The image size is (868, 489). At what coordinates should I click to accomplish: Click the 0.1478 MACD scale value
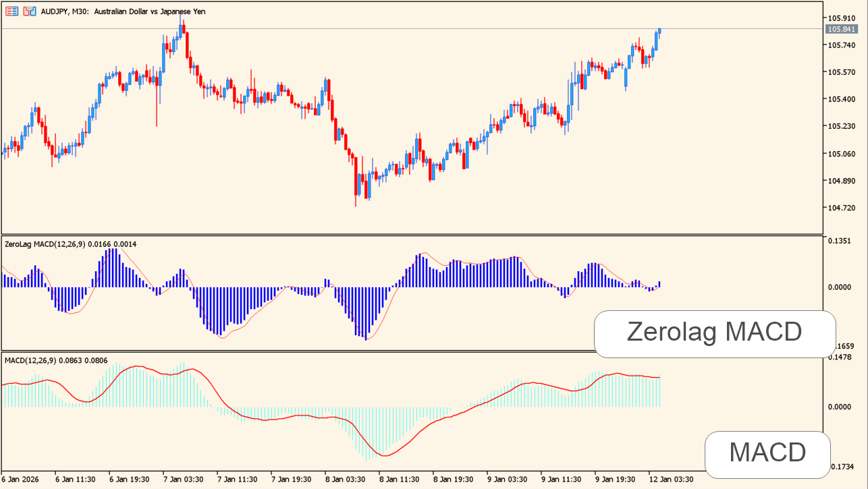click(x=840, y=357)
